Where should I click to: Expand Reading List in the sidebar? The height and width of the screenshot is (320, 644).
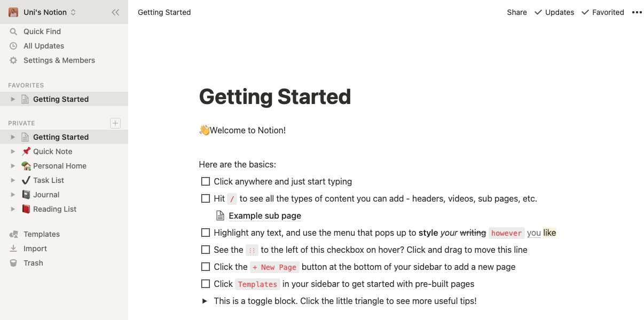coord(13,209)
